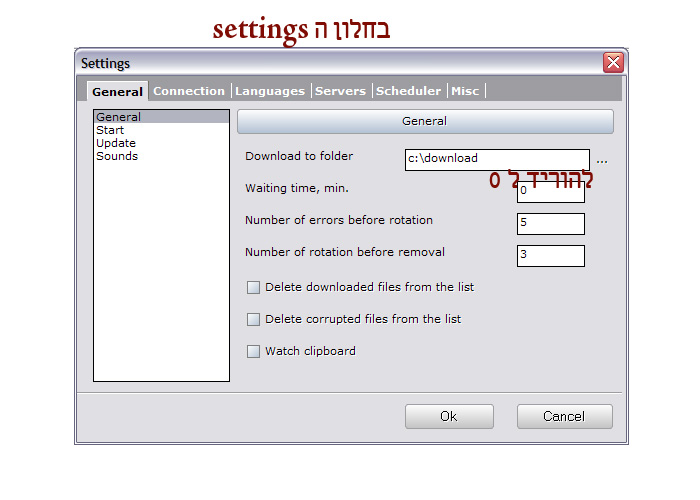Close the Settings dialog window
Viewport: 700px width, 500px height.
click(x=612, y=63)
